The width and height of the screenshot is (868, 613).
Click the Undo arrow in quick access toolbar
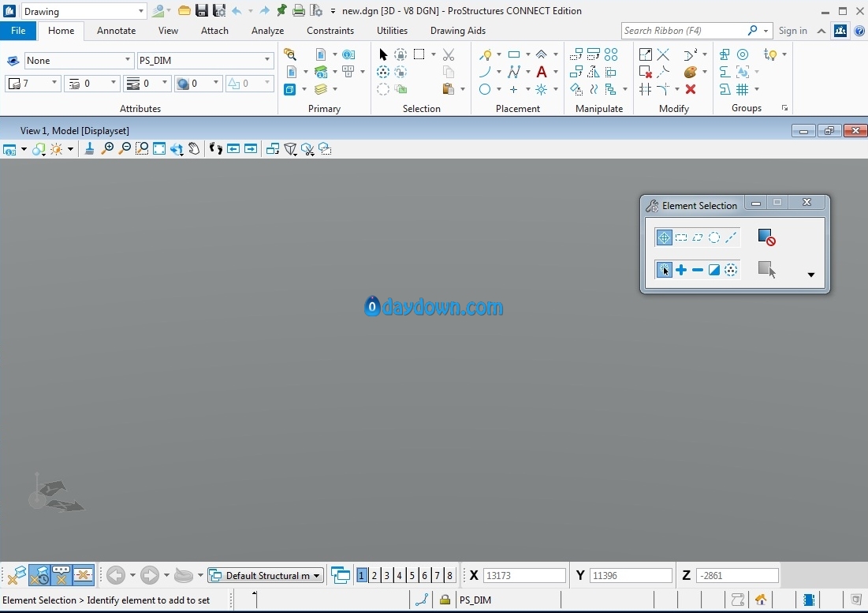coord(237,10)
